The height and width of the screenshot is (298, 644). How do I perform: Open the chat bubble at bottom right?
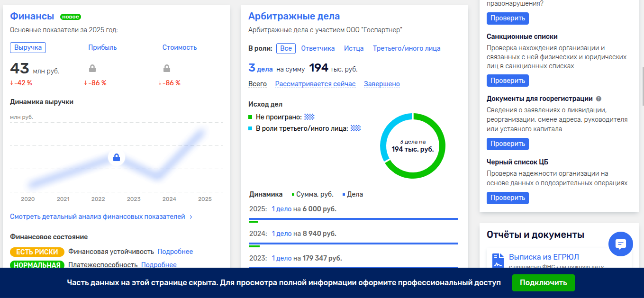(x=621, y=244)
